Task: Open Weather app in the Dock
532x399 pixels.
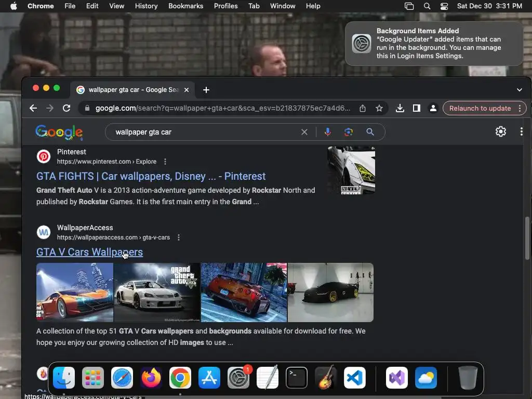Action: pyautogui.click(x=426, y=378)
